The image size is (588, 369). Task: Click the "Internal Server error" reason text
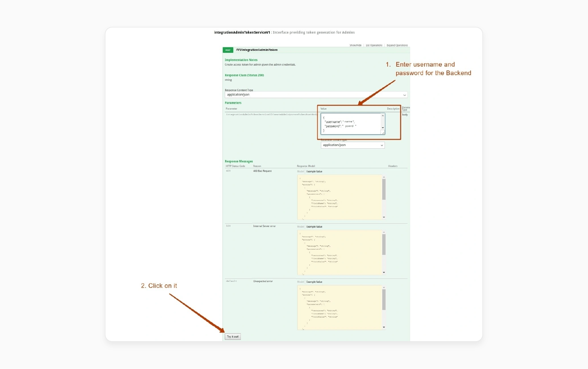[264, 226]
